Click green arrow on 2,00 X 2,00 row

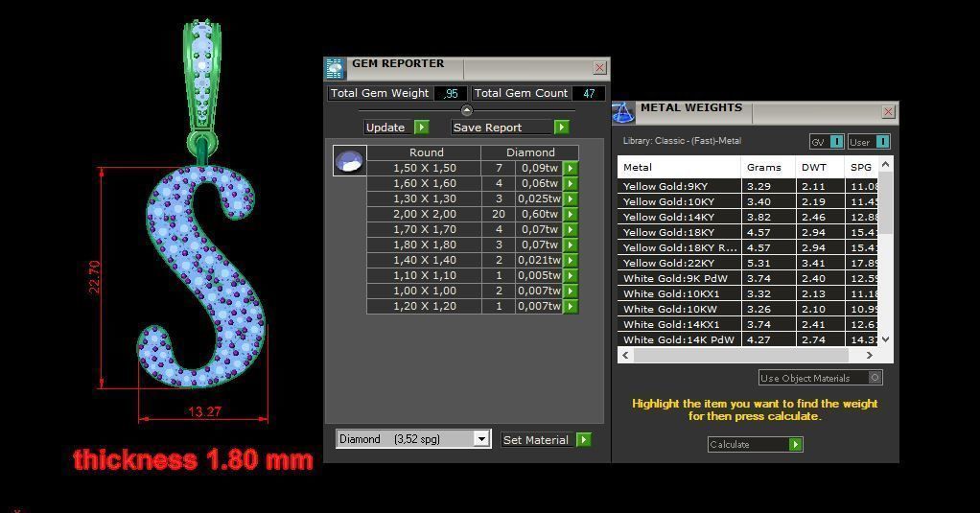[570, 215]
